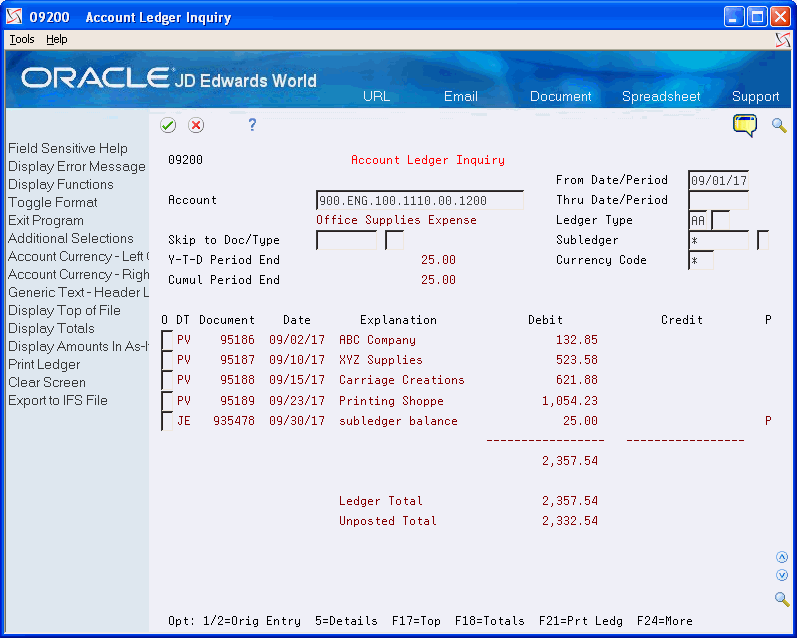
Task: Click the XYZ Supplies explanation text
Action: tap(381, 360)
